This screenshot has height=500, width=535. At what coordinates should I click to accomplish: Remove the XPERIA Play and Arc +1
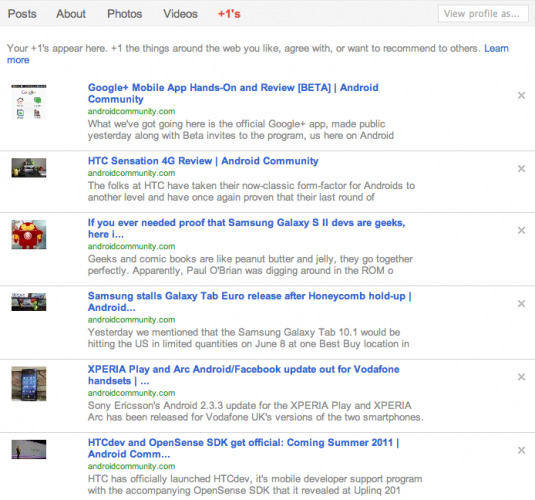(x=521, y=377)
